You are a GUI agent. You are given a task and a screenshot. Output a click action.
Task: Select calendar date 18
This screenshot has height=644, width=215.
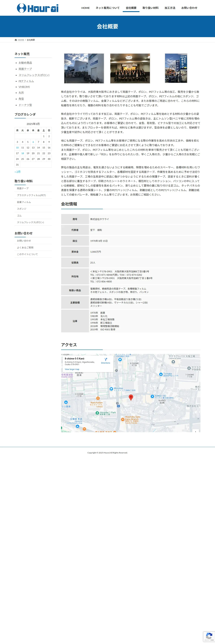click(x=23, y=153)
